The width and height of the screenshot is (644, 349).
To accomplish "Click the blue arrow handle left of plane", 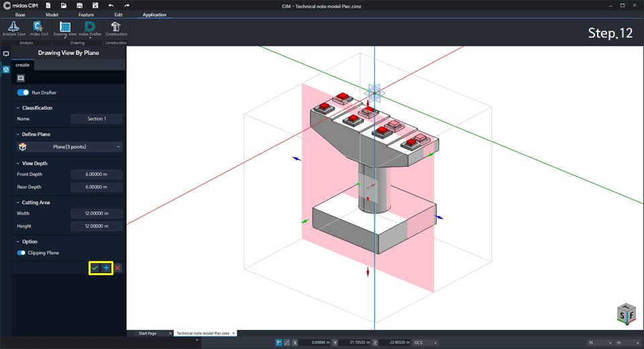I will (x=297, y=158).
